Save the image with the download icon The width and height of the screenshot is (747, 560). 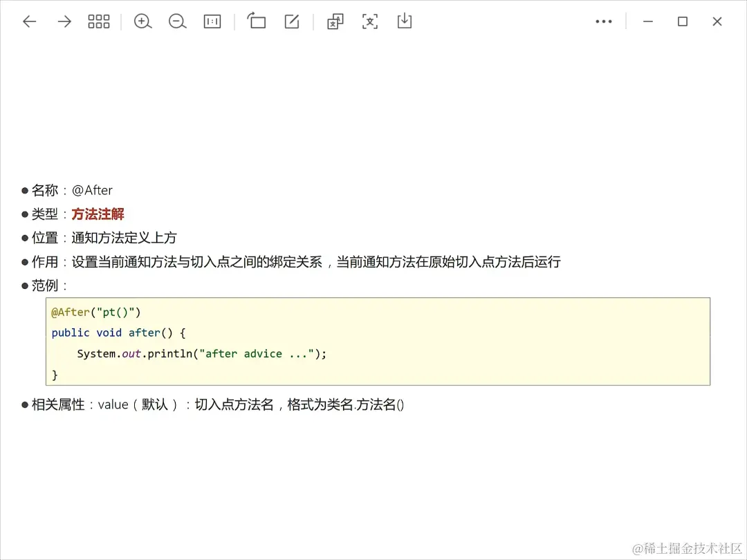[405, 21]
